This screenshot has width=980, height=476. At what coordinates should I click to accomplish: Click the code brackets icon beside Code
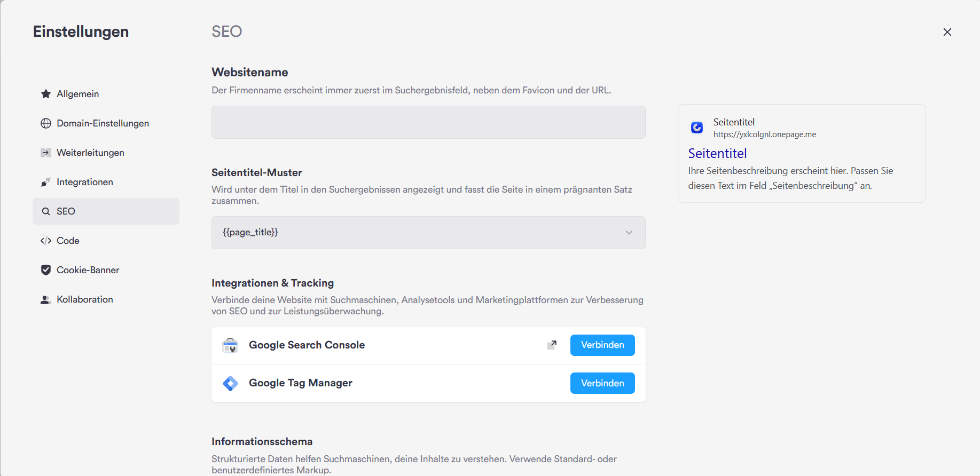[x=46, y=241]
